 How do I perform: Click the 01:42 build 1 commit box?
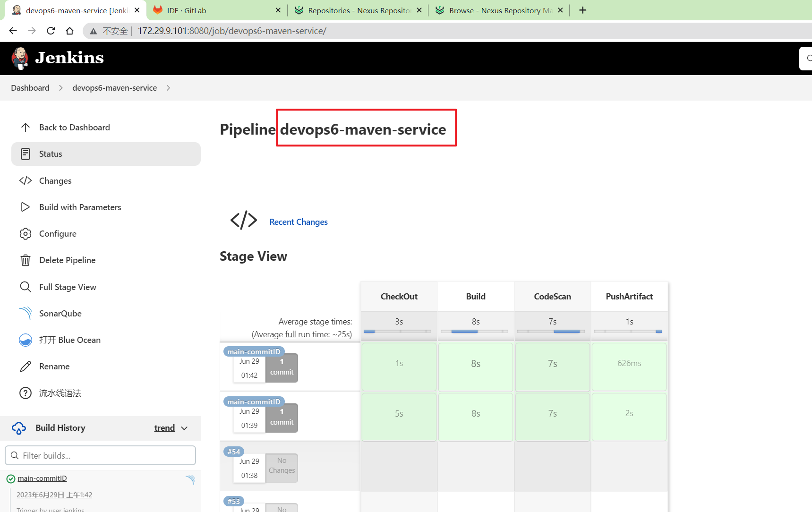[282, 367]
